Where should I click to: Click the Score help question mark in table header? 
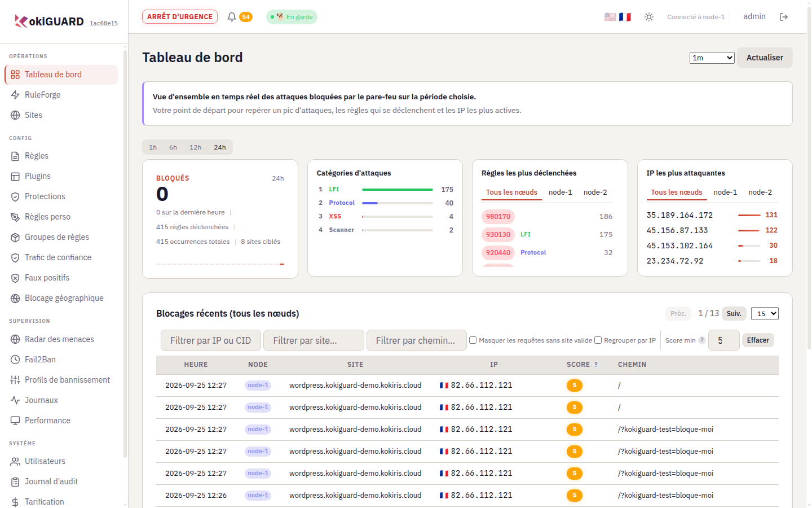[x=596, y=365]
